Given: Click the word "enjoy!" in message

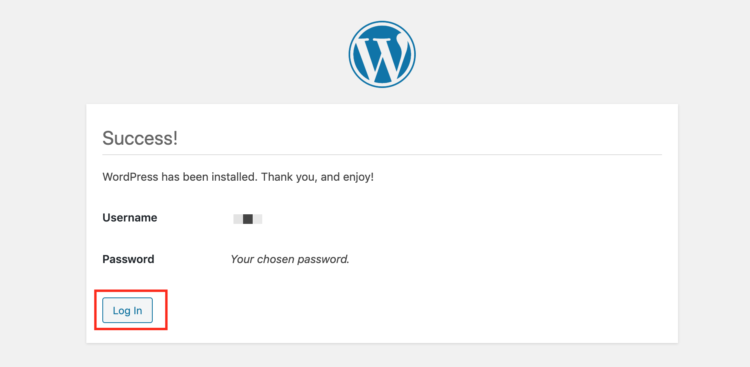Looking at the screenshot, I should pyautogui.click(x=359, y=177).
